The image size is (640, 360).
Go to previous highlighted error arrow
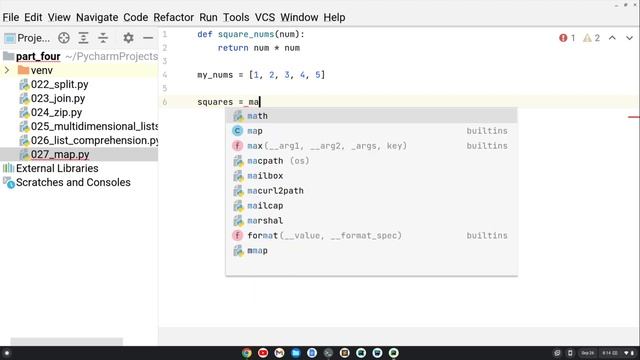pyautogui.click(x=612, y=38)
